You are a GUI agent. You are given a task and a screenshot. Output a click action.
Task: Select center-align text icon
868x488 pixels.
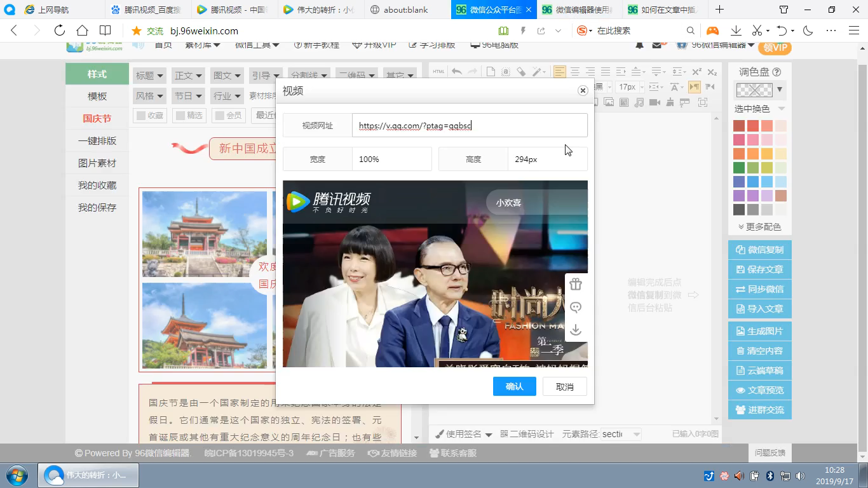(575, 72)
